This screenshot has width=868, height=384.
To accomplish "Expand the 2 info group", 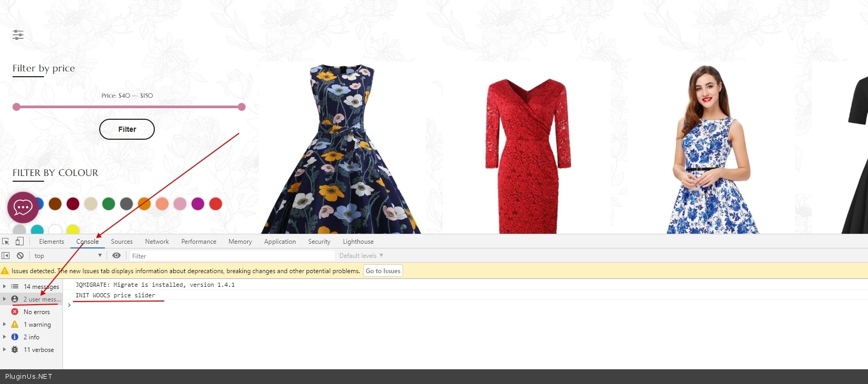I will pyautogui.click(x=5, y=337).
